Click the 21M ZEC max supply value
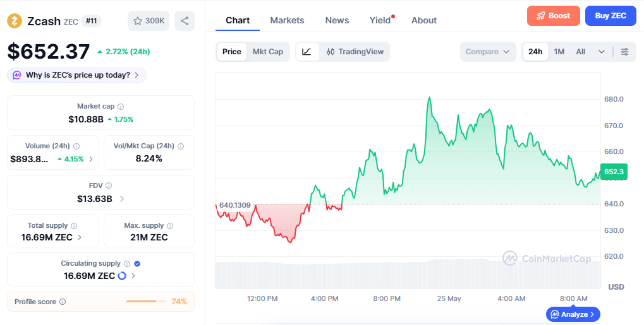Image resolution: width=644 pixels, height=325 pixels. (x=149, y=237)
